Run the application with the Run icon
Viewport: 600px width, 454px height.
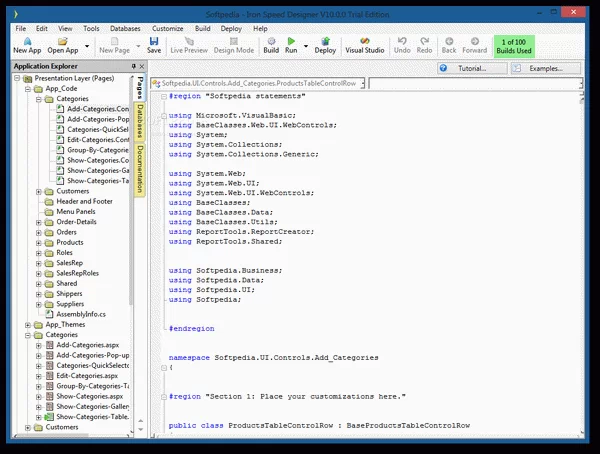click(291, 45)
